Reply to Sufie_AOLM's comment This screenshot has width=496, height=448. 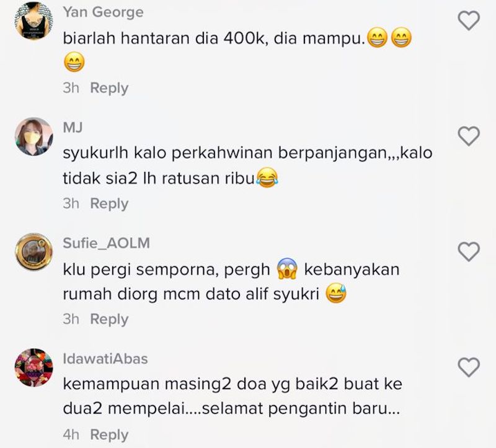click(109, 319)
